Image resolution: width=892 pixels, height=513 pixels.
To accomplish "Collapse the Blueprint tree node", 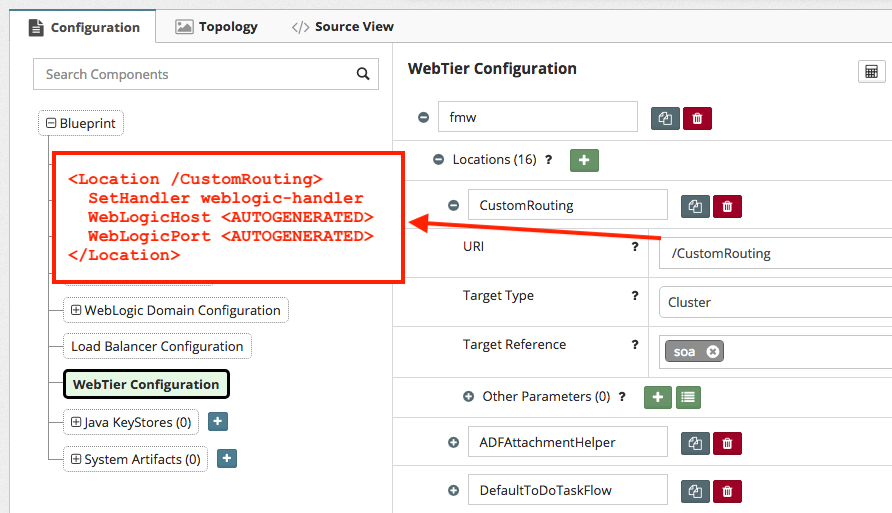I will pyautogui.click(x=51, y=124).
